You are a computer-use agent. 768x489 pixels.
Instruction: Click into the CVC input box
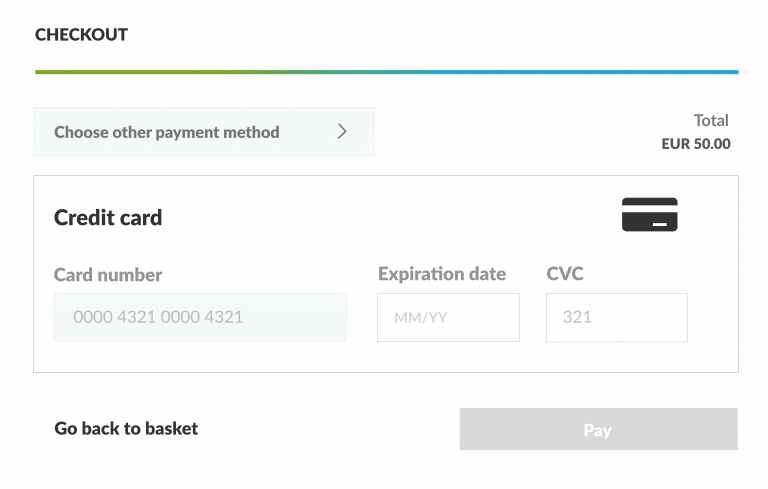pyautogui.click(x=617, y=318)
